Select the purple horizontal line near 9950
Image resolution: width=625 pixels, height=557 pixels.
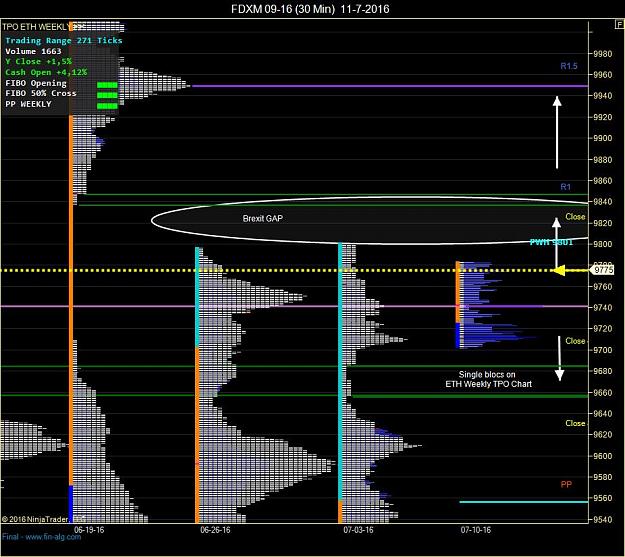[390, 86]
